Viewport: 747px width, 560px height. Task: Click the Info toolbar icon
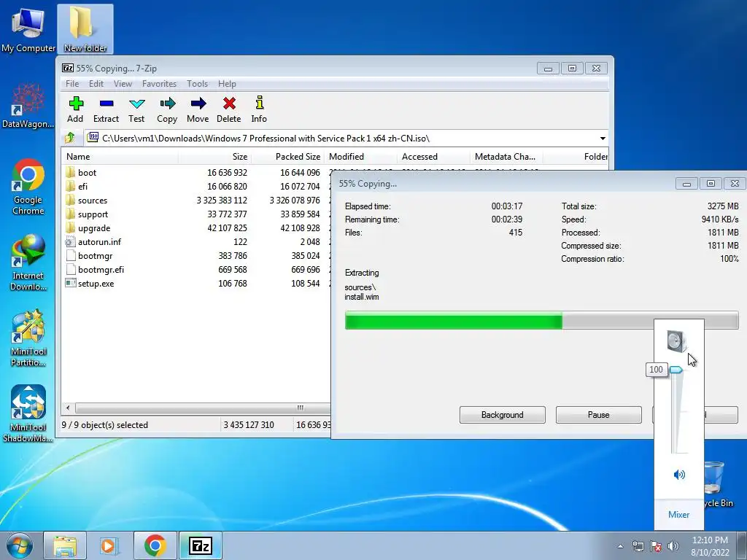tap(259, 109)
